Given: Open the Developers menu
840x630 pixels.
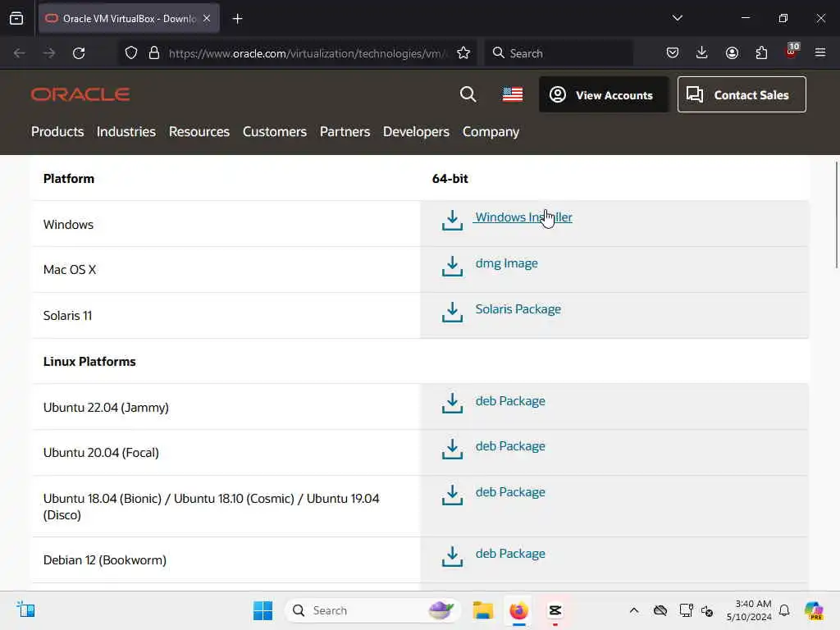Looking at the screenshot, I should [416, 132].
